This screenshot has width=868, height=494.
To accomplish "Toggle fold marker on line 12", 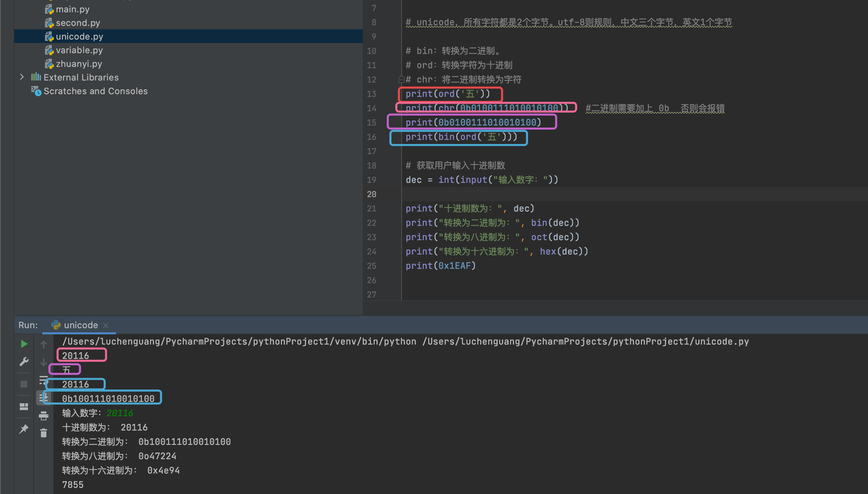I will coord(401,79).
